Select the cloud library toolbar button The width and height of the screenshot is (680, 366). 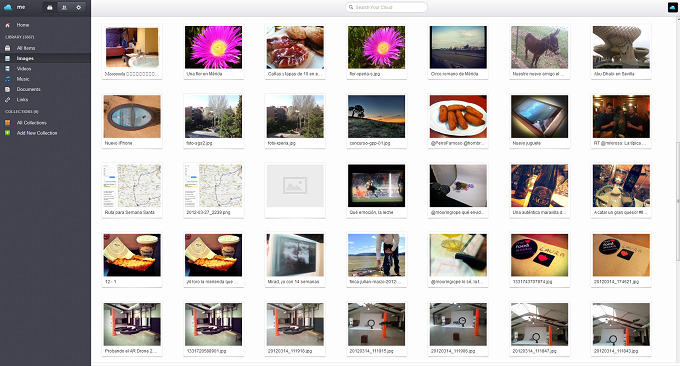pos(50,7)
